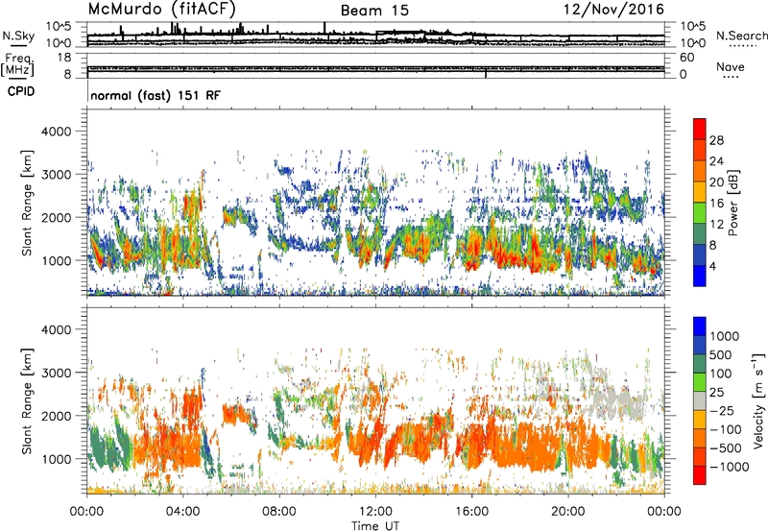Viewport: 768px width, 532px height.
Task: Click the '2000' tick of the power panel
Action: click(x=56, y=217)
